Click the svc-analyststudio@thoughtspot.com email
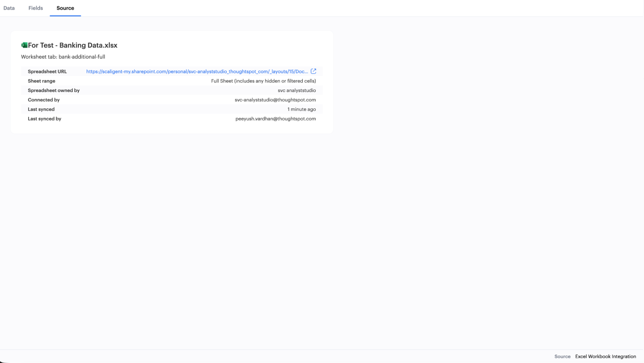 coord(275,100)
